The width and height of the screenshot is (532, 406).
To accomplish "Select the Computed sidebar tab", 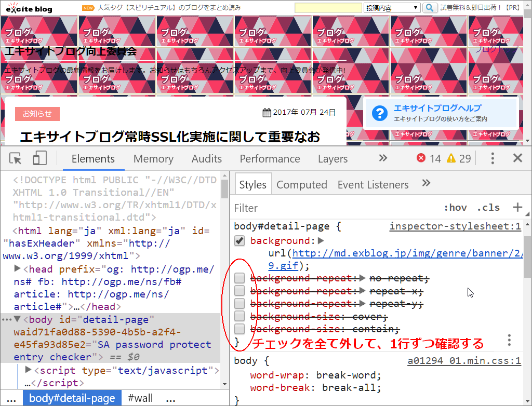I will [x=302, y=185].
